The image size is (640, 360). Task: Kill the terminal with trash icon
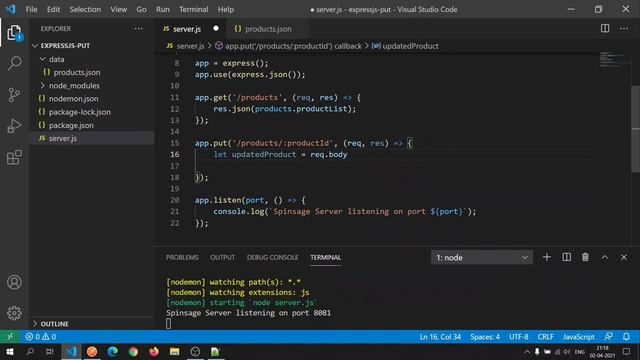tap(585, 257)
